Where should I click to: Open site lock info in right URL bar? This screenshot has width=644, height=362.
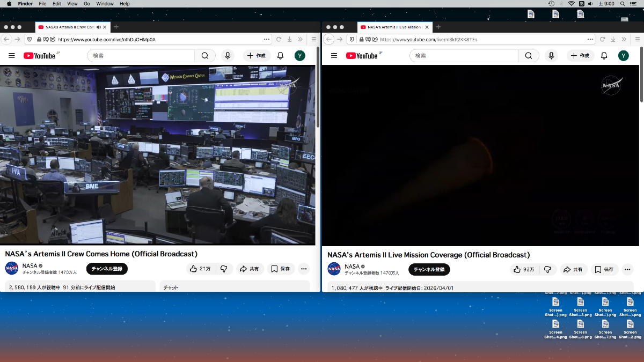tap(362, 39)
